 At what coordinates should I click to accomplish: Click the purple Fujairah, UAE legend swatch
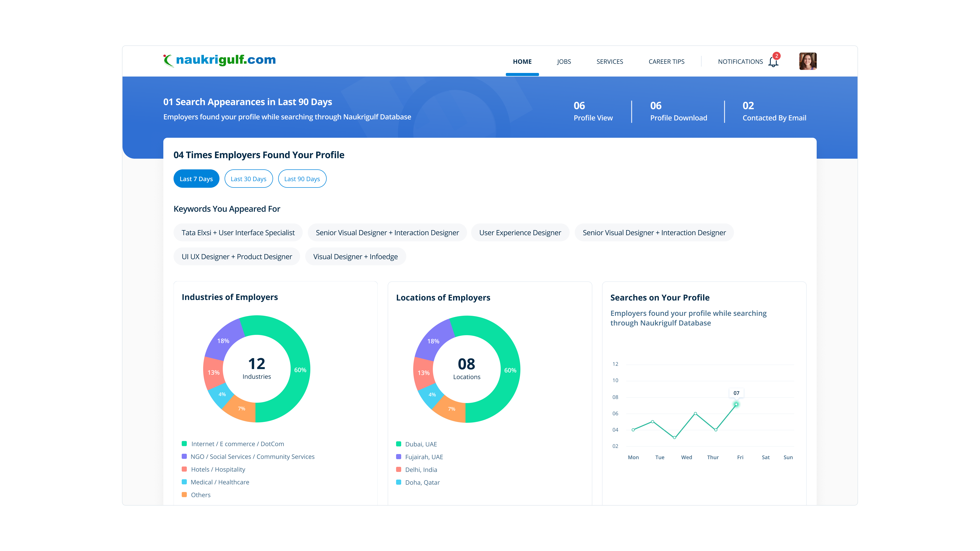[x=398, y=457]
